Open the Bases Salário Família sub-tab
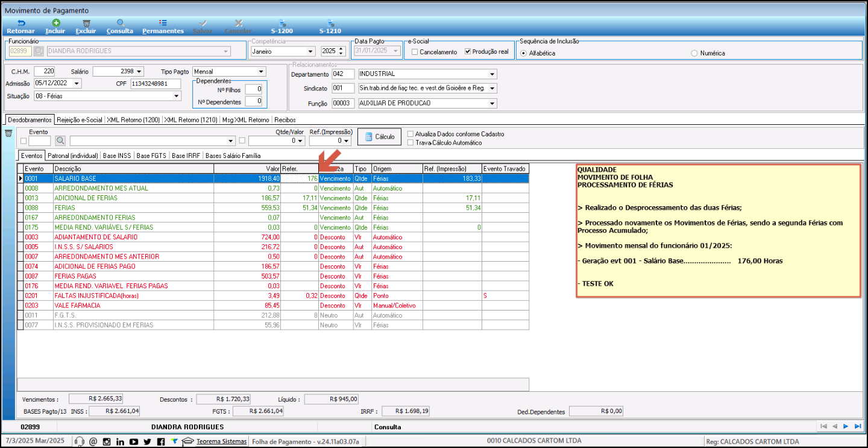Screen dimensions: 868x448 pyautogui.click(x=233, y=156)
